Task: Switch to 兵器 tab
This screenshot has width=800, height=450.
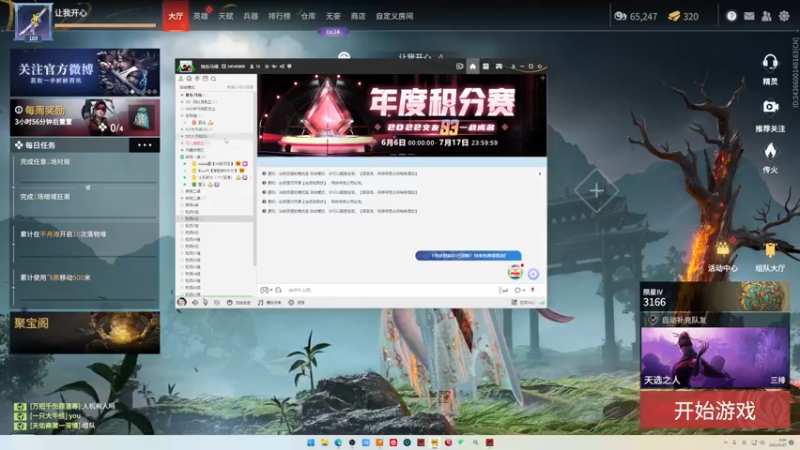Action: 251,16
